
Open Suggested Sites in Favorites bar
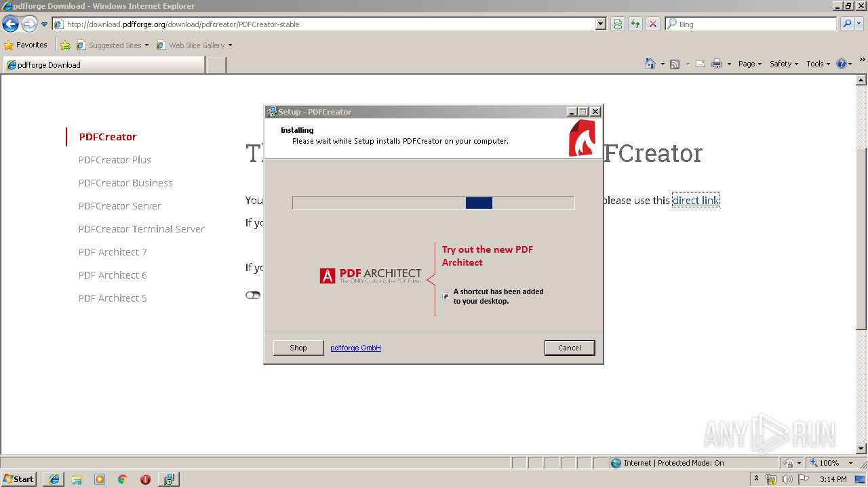point(112,45)
